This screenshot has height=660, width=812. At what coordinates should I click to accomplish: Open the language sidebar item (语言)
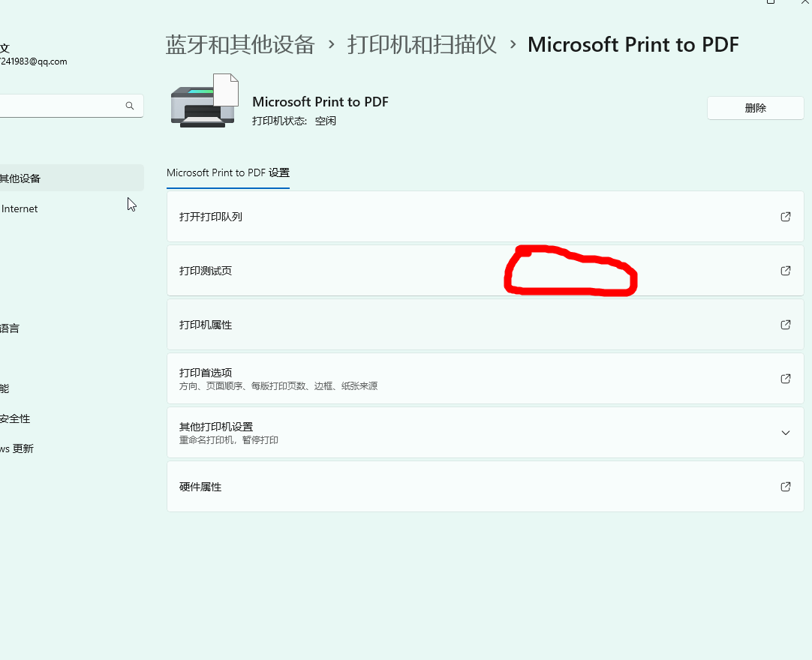9,328
